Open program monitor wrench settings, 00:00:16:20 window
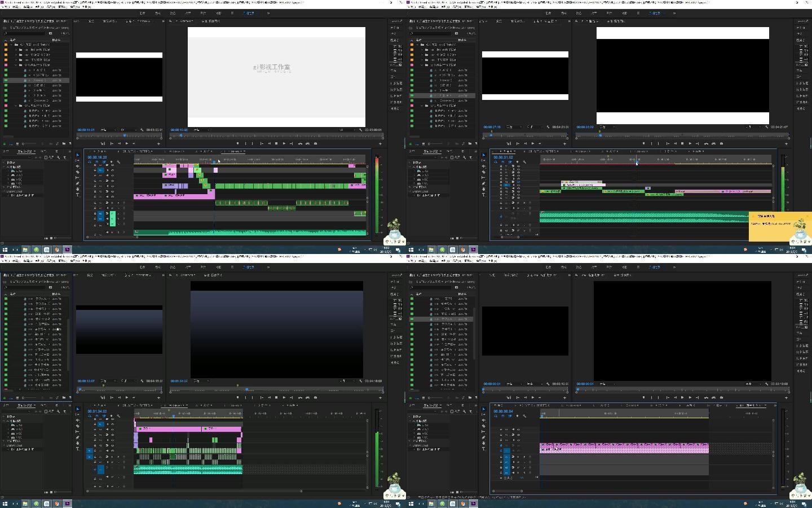Viewport: 812px width, 508px height. click(x=360, y=130)
